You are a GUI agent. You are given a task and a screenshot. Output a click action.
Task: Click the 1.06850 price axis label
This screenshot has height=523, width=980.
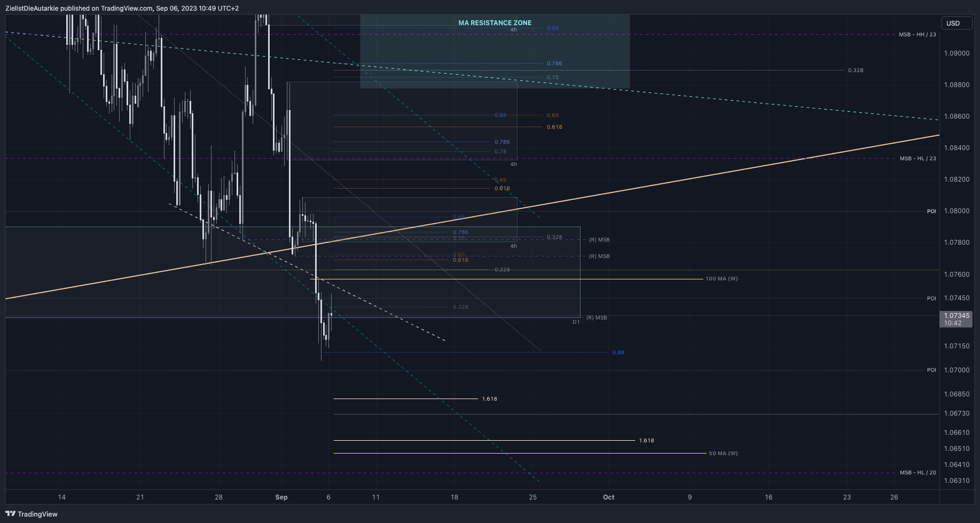tap(957, 394)
